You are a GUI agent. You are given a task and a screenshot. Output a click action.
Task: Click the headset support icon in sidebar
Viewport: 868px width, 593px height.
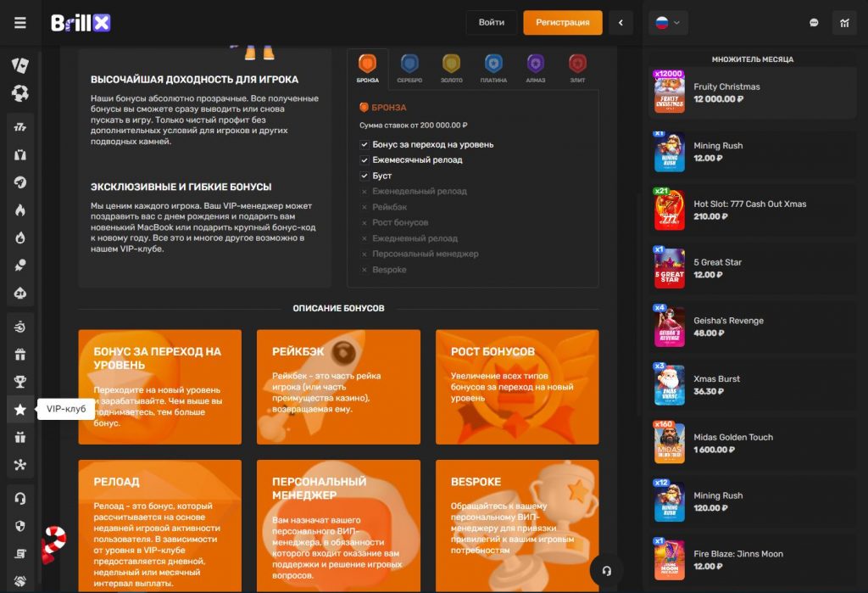point(20,498)
